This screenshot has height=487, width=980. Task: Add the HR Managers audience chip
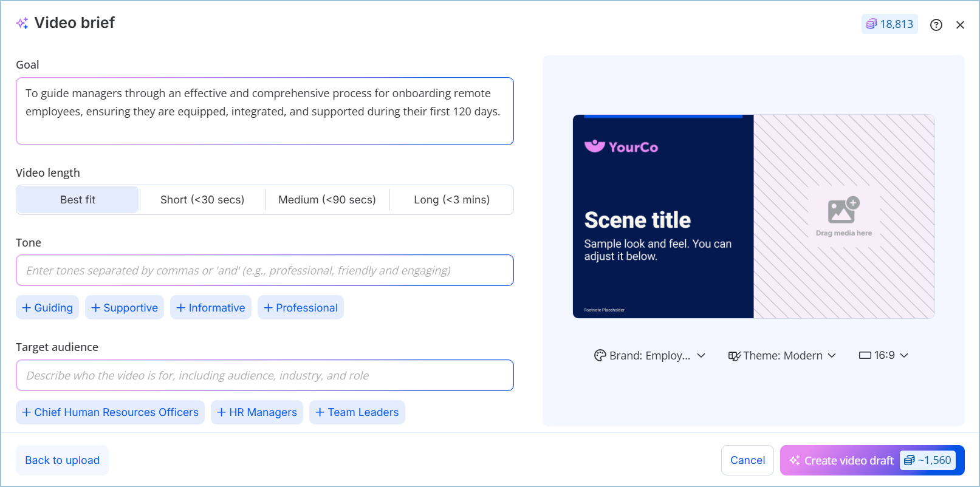tap(257, 412)
